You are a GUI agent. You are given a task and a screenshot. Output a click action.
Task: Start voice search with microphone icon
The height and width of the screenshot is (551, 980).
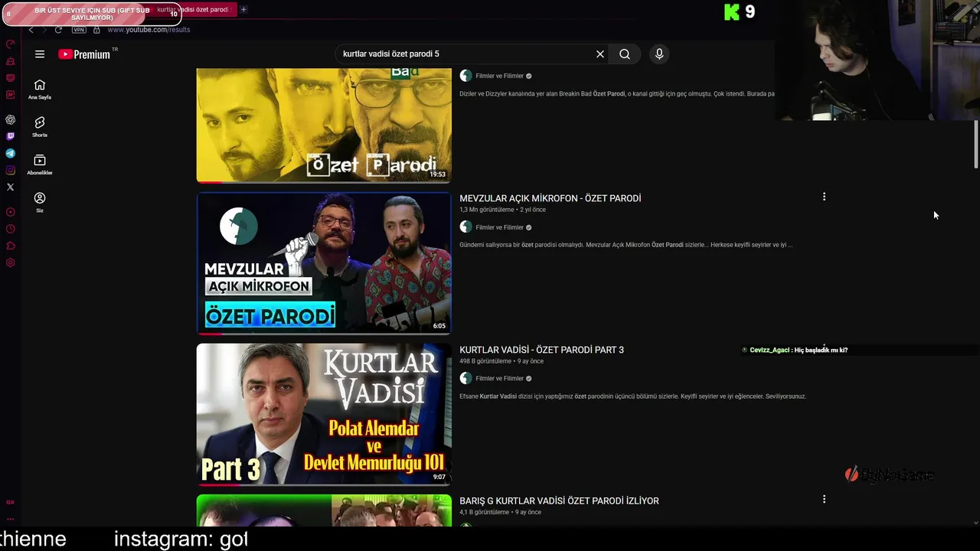pyautogui.click(x=659, y=54)
